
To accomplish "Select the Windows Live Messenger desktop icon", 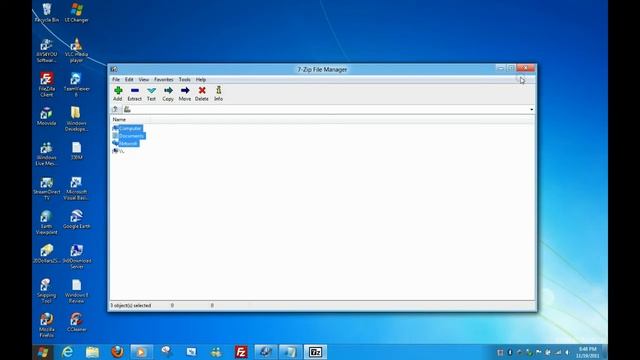I will pos(47,154).
